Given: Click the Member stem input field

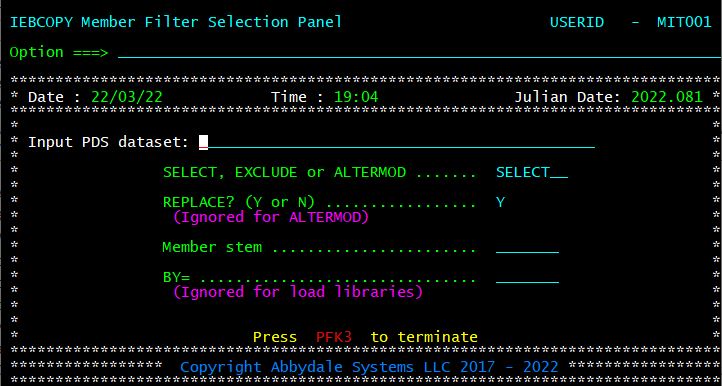Looking at the screenshot, I should (527, 247).
